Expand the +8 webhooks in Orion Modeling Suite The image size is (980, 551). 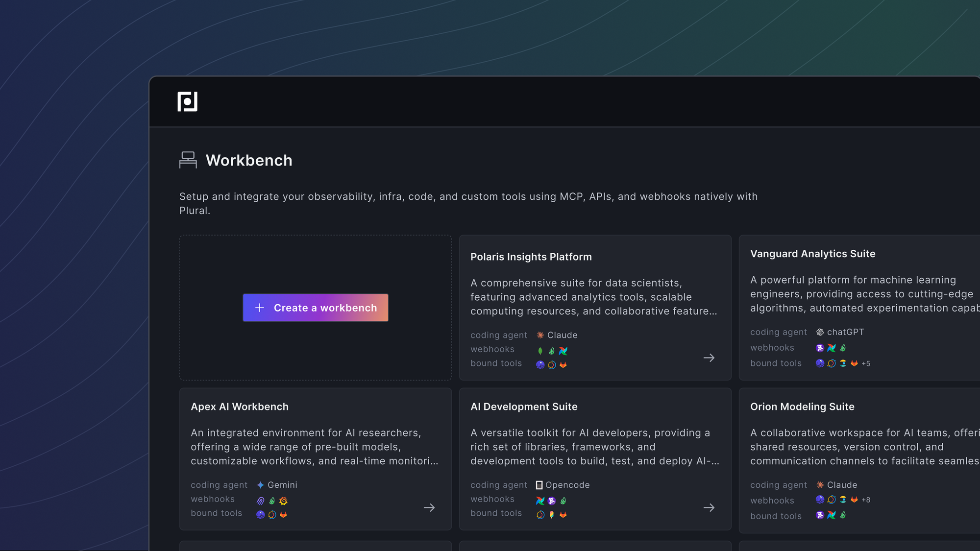pos(866,500)
